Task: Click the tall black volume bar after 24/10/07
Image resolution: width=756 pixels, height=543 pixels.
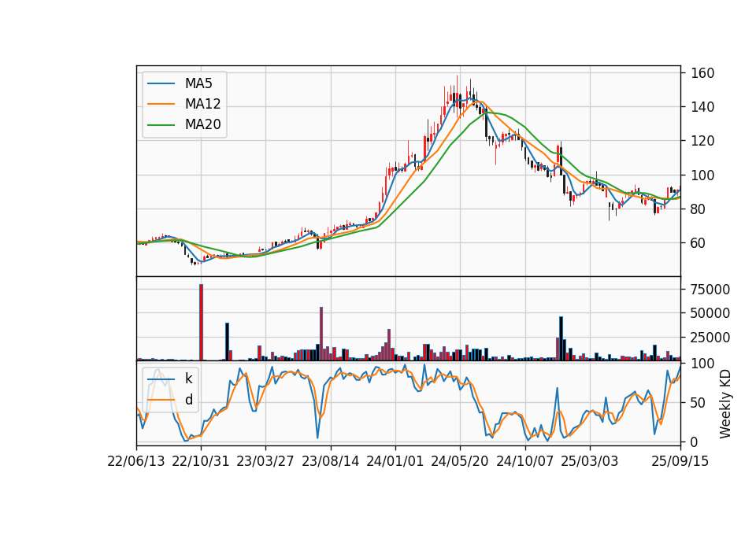Action: (x=561, y=338)
